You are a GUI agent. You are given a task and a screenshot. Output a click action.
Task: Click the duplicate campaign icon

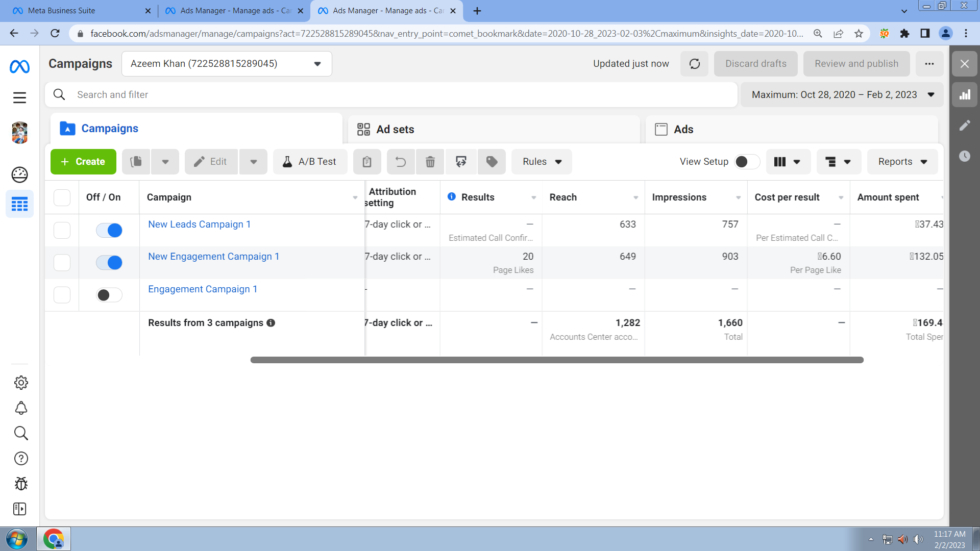136,162
